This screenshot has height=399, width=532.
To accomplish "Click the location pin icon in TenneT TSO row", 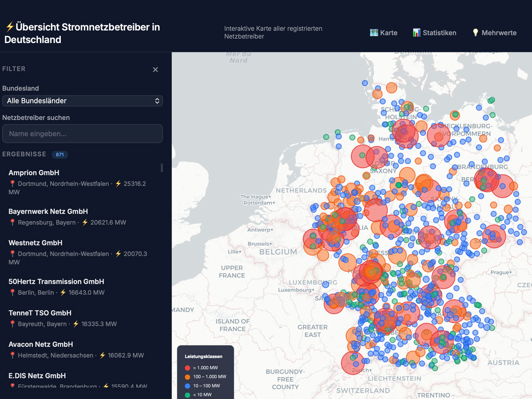I will [12, 324].
